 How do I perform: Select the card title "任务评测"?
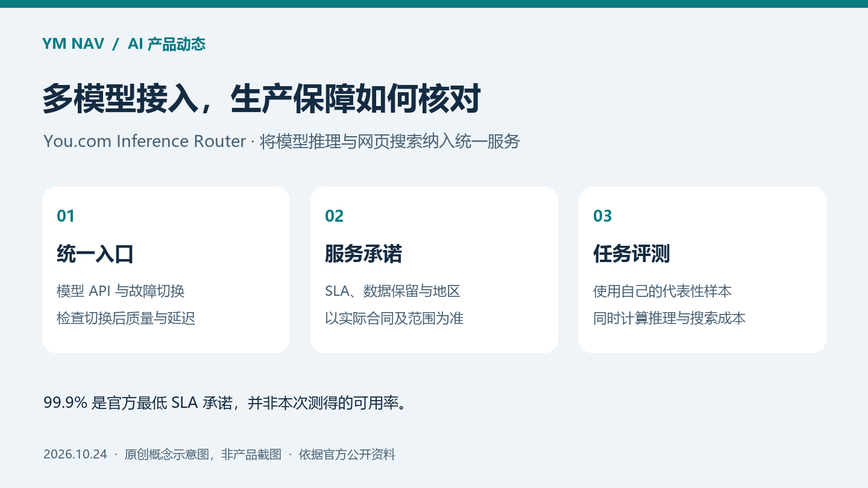point(632,254)
